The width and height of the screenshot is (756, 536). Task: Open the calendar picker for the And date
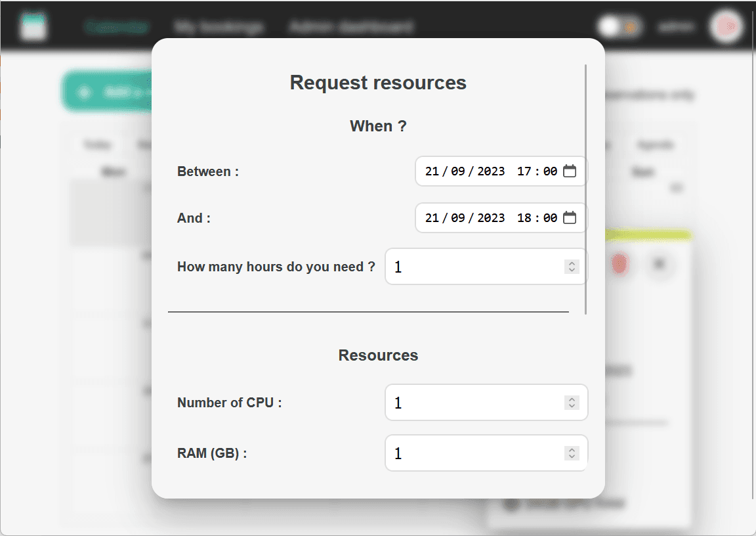[570, 217]
